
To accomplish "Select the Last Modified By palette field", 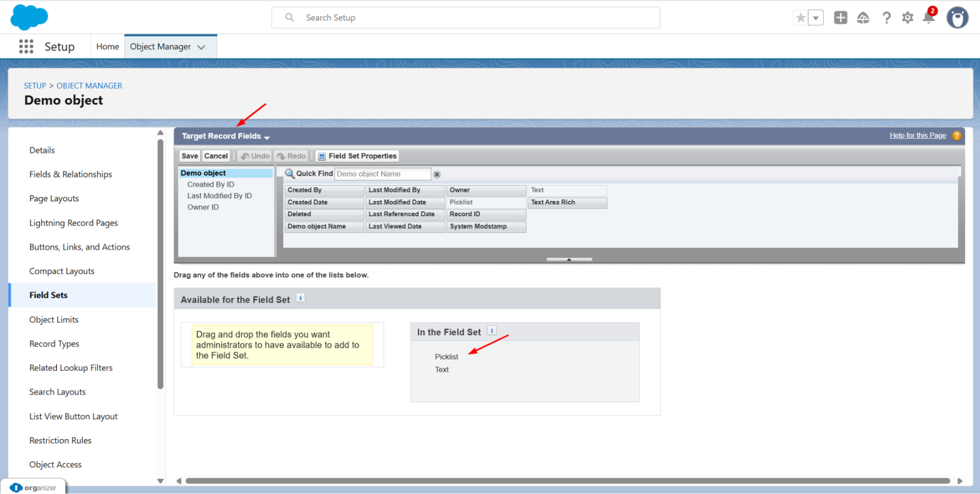I will pos(405,190).
